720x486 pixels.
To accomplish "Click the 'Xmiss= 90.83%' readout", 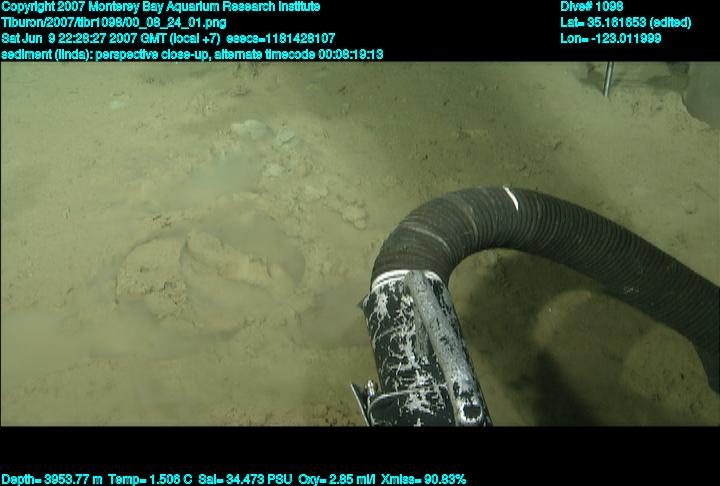I will click(x=423, y=480).
